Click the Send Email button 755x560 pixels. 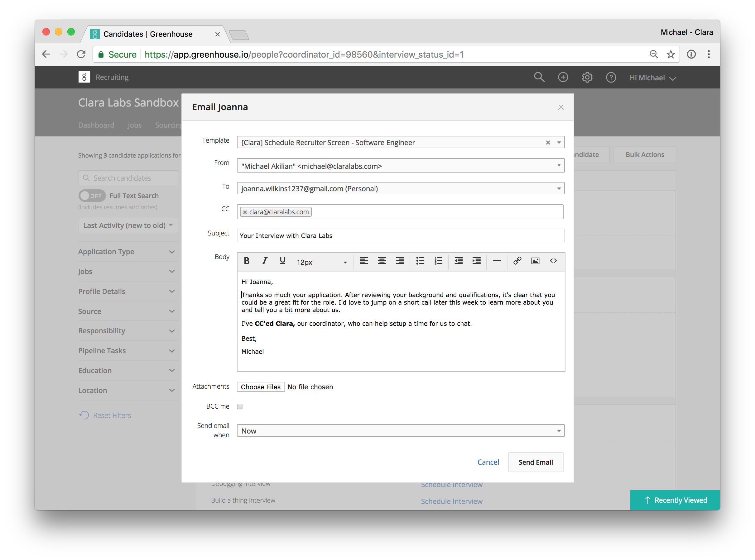(x=535, y=462)
